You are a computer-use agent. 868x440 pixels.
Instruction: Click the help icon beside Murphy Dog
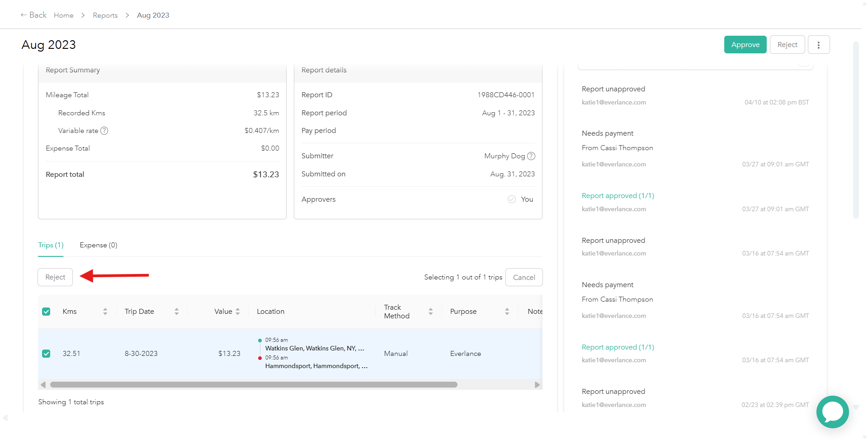(x=531, y=156)
